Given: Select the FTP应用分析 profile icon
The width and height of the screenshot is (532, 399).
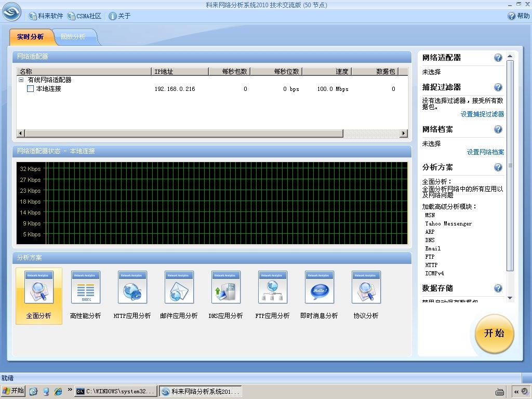Looking at the screenshot, I should pos(272,296).
